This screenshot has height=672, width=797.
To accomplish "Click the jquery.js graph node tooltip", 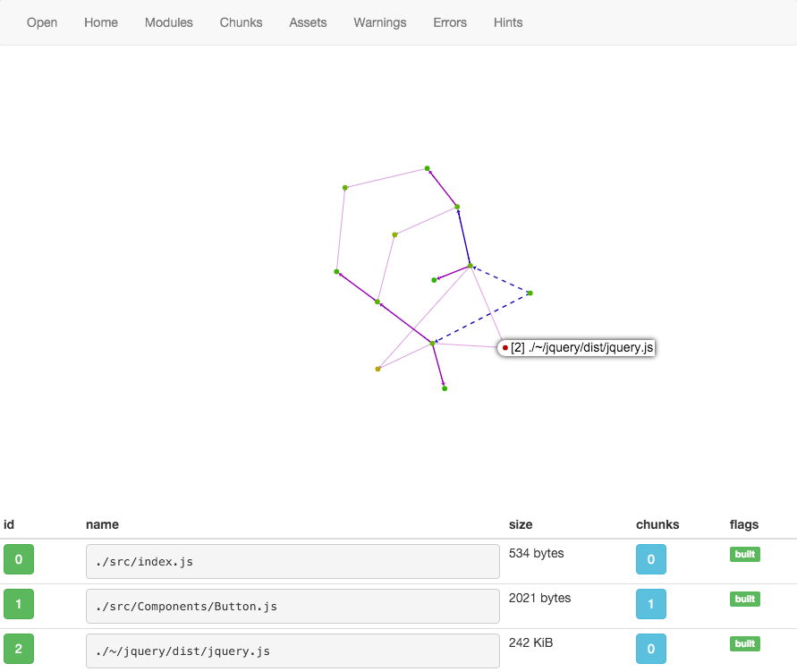I will click(577, 348).
